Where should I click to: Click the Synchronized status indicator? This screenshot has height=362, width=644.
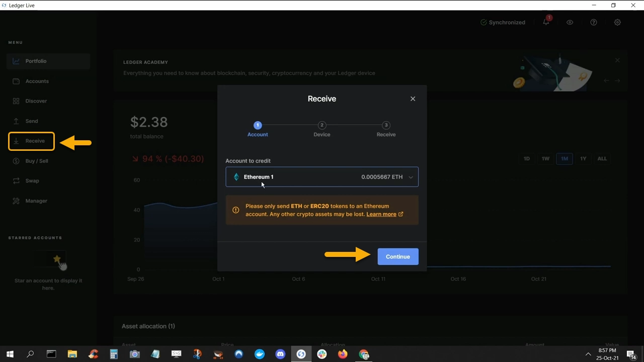pyautogui.click(x=503, y=22)
